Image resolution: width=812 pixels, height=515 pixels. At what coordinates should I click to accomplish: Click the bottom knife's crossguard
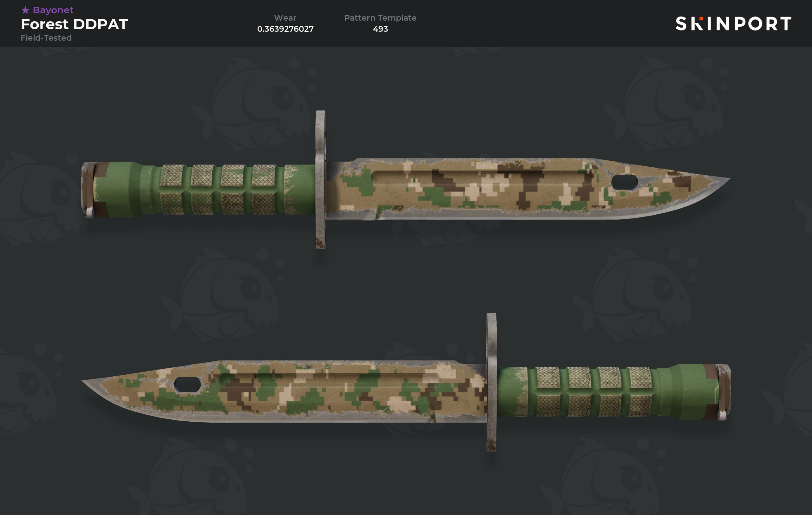point(491,382)
